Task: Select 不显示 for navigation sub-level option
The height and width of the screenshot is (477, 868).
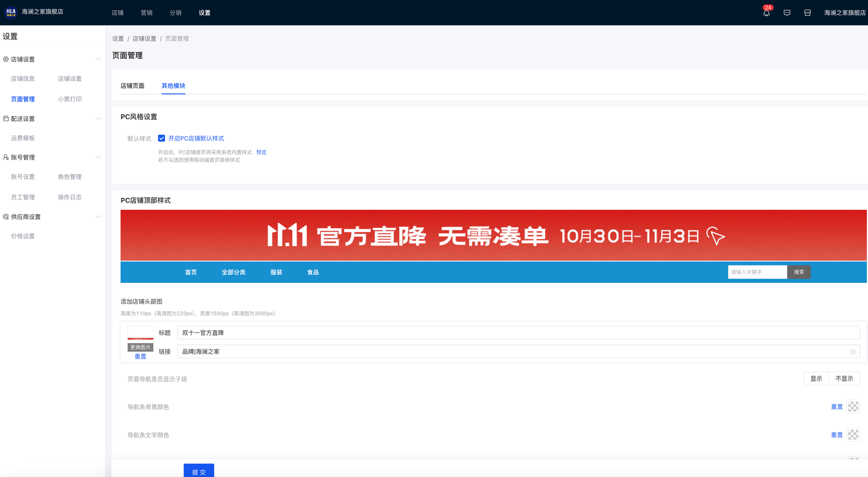Action: tap(844, 379)
